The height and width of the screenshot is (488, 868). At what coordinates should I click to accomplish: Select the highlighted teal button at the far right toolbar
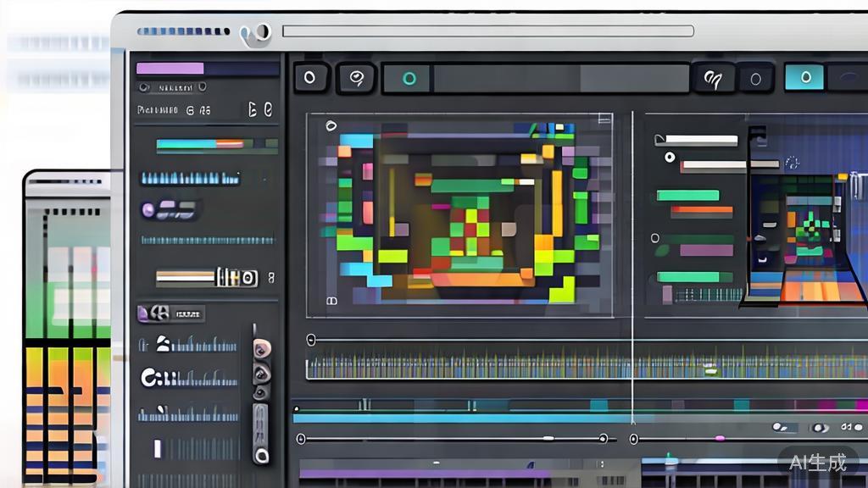804,78
